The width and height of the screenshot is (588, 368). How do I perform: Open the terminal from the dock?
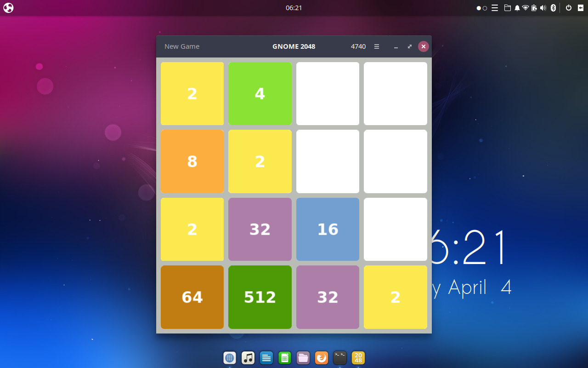340,358
